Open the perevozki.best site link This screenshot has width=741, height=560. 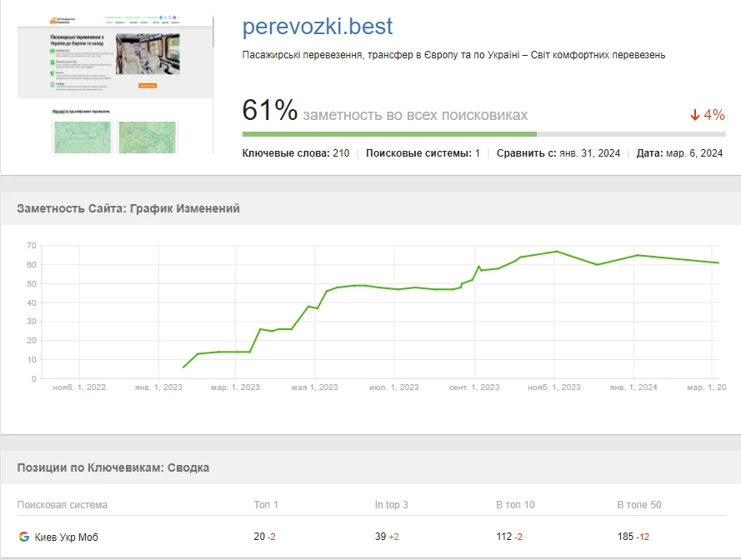coord(317,27)
